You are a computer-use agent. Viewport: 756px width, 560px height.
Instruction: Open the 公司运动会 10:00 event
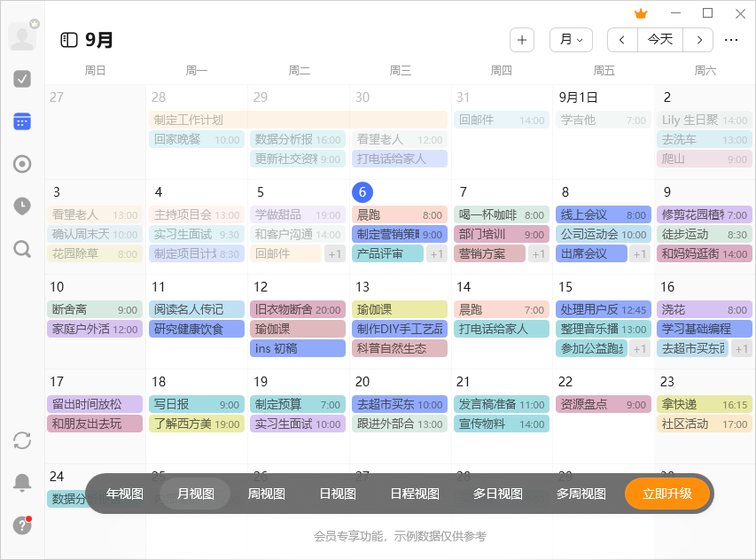point(604,234)
